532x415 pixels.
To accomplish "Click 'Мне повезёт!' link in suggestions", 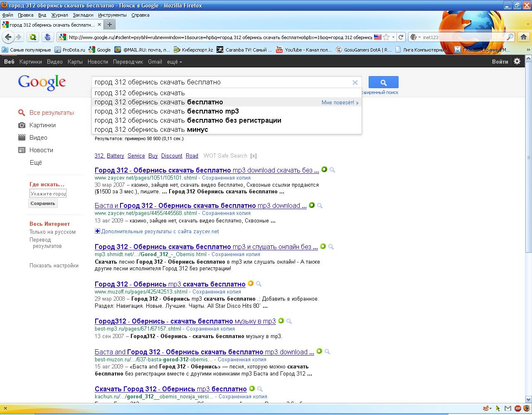I will (340, 102).
